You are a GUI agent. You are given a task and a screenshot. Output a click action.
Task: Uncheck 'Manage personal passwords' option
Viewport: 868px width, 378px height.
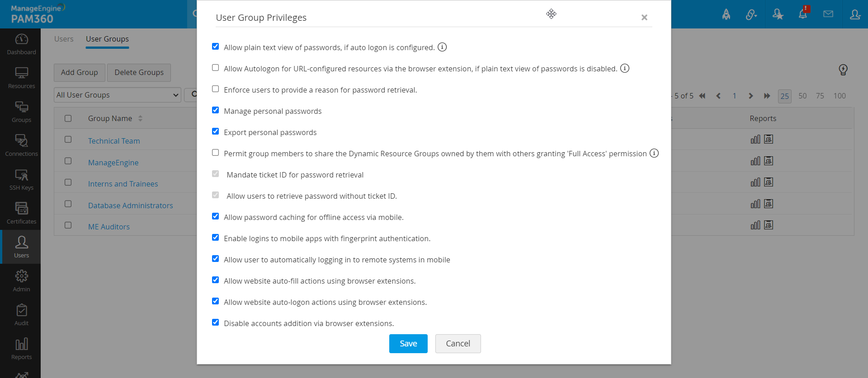tap(216, 110)
